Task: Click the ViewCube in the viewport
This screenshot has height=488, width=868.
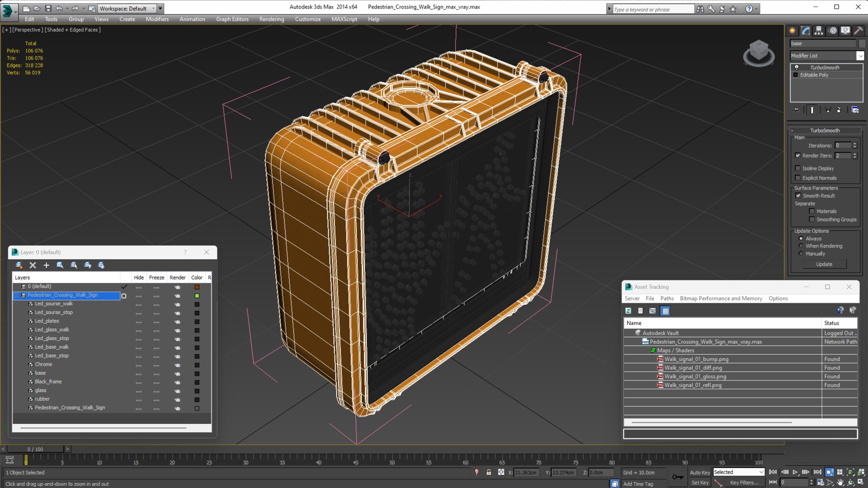Action: coord(759,53)
